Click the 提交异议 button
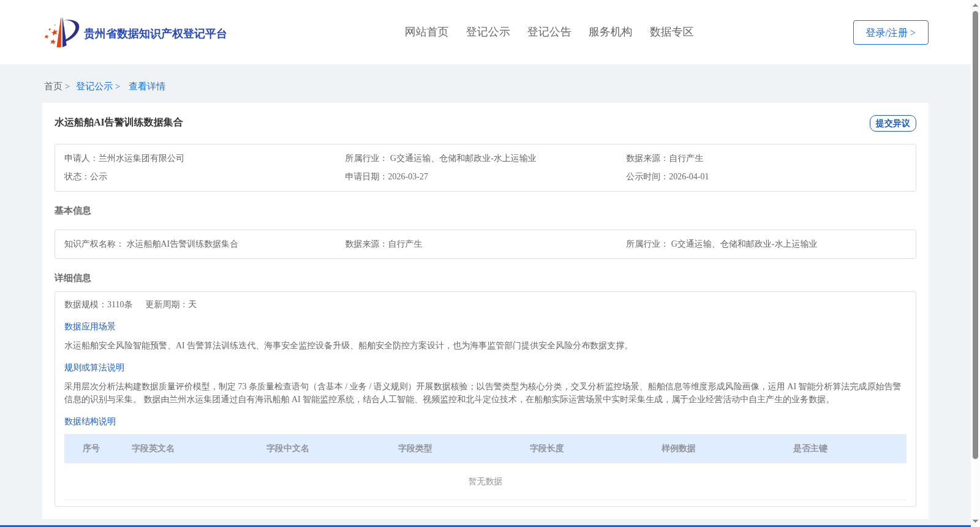 pyautogui.click(x=892, y=123)
